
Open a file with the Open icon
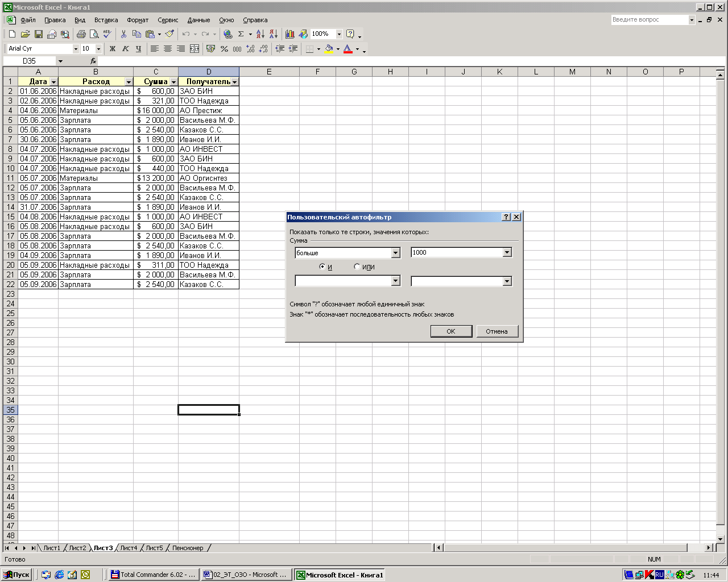pyautogui.click(x=25, y=34)
